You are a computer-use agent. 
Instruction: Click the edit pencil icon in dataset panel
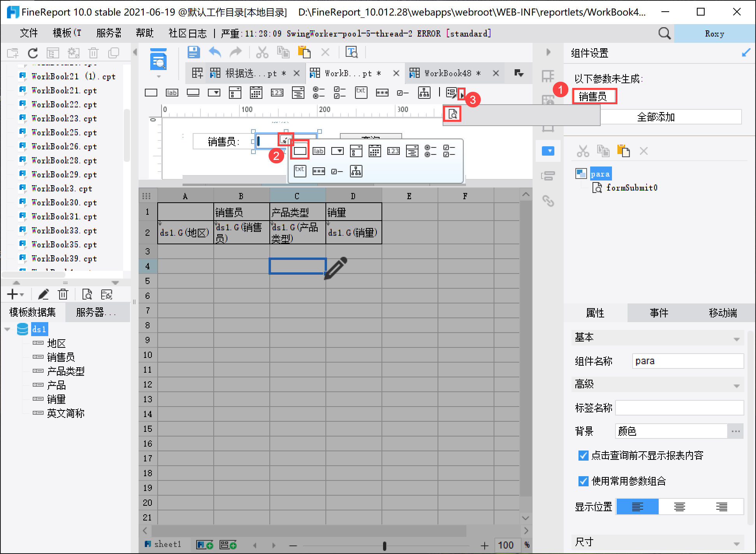pyautogui.click(x=43, y=295)
